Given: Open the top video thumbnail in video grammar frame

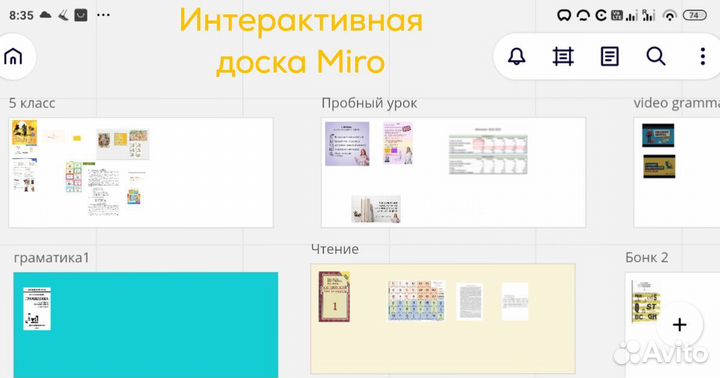Looking at the screenshot, I should click(x=658, y=135).
